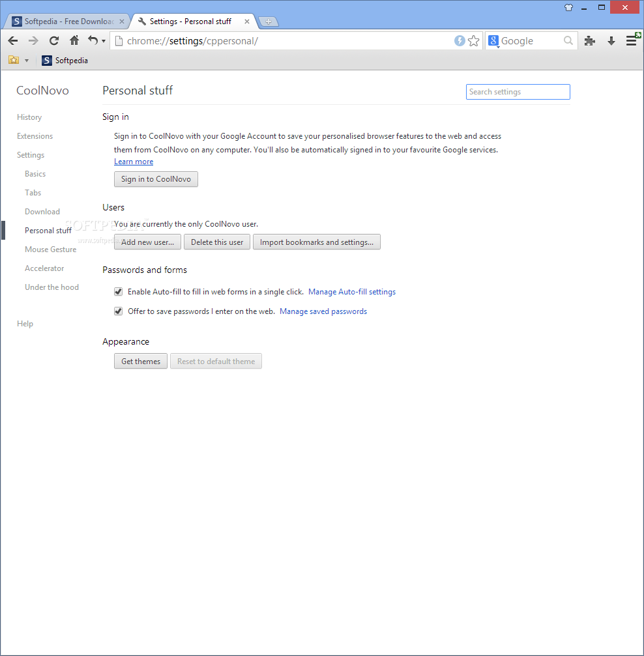Open downloads via the down arrow icon
The width and height of the screenshot is (644, 656).
point(611,40)
